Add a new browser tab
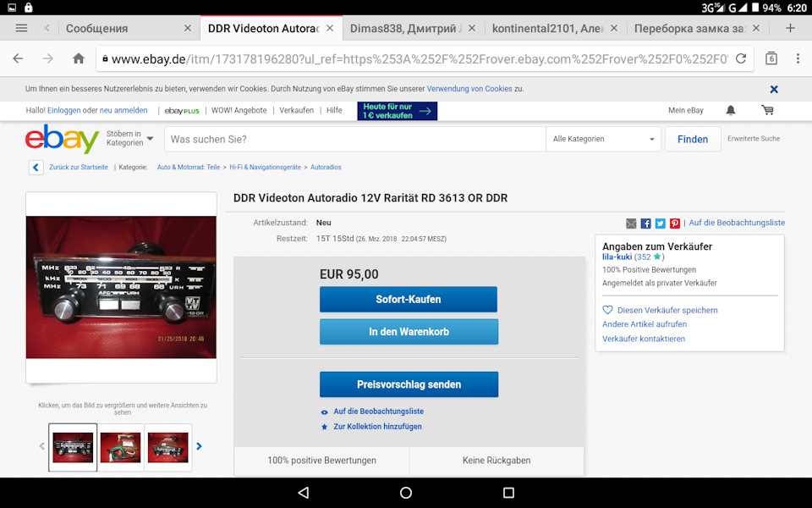 click(x=790, y=28)
